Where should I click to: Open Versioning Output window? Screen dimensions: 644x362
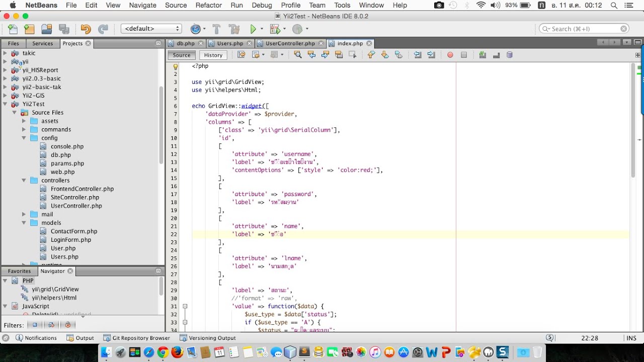[x=208, y=338]
